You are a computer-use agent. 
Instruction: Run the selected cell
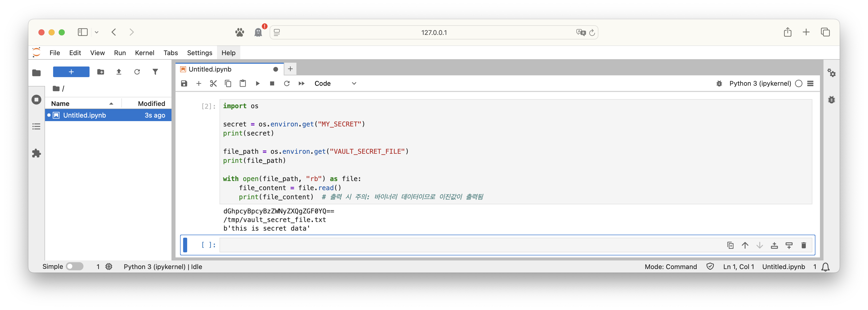(257, 83)
